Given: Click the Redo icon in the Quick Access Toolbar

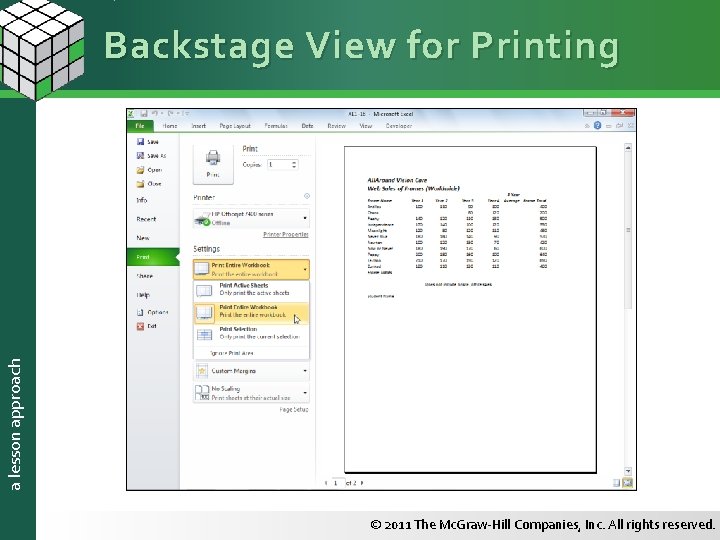Looking at the screenshot, I should 170,113.
